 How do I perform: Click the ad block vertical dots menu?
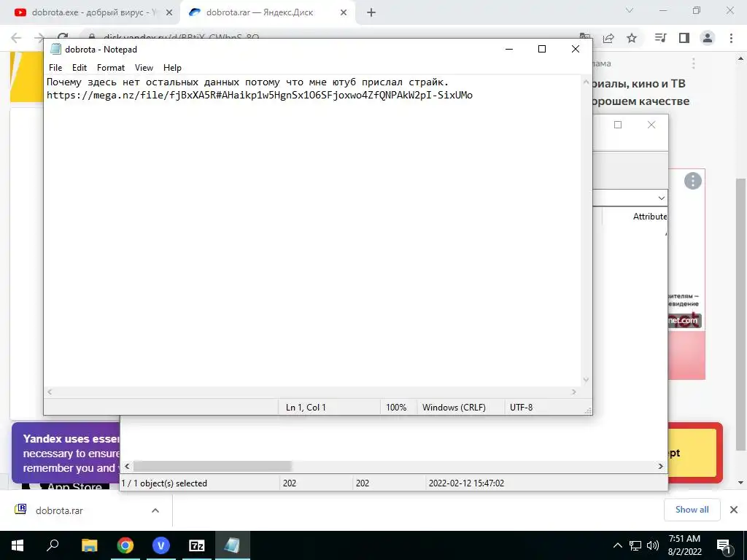point(694,63)
